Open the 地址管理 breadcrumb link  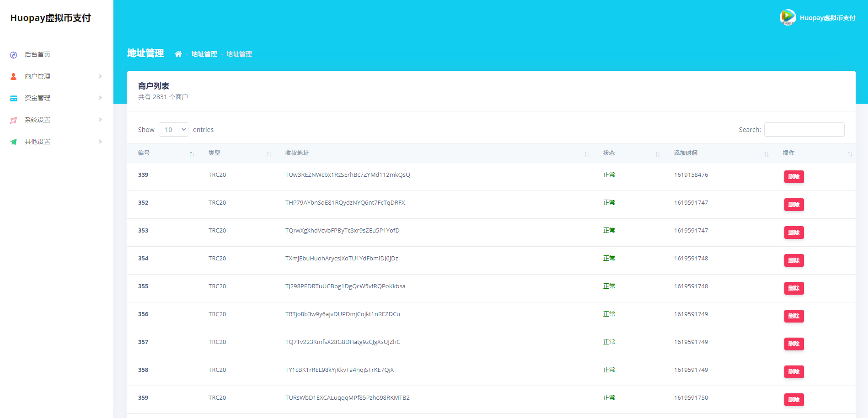coord(204,53)
